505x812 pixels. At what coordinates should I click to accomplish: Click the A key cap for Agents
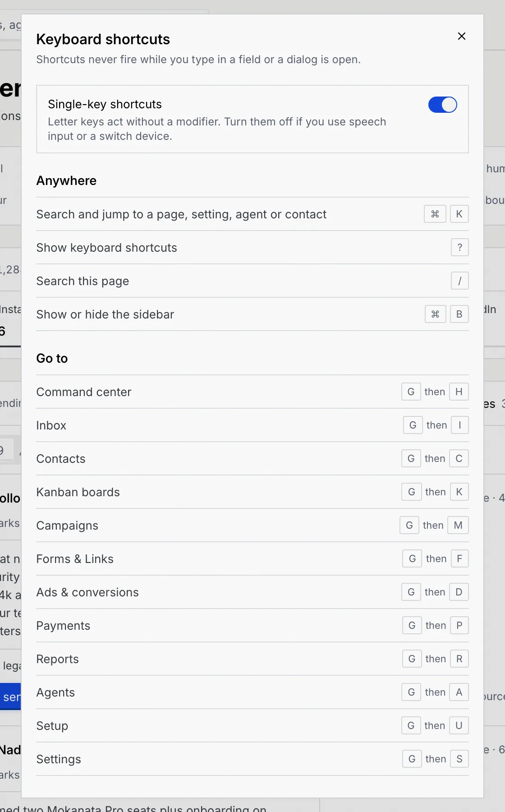(x=459, y=692)
